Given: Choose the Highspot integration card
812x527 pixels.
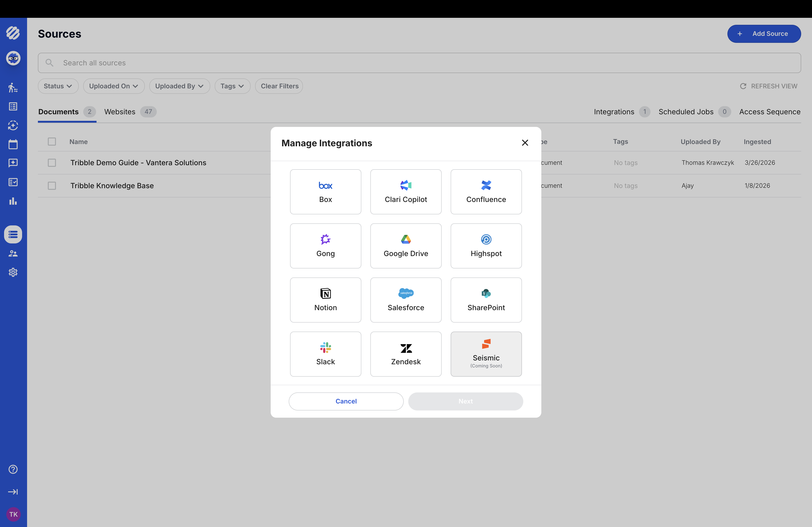Looking at the screenshot, I should (x=486, y=246).
